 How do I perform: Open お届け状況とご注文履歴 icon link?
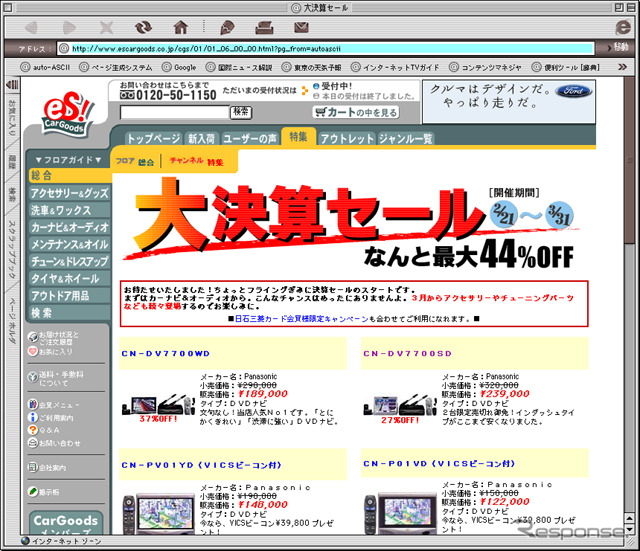tap(53, 338)
